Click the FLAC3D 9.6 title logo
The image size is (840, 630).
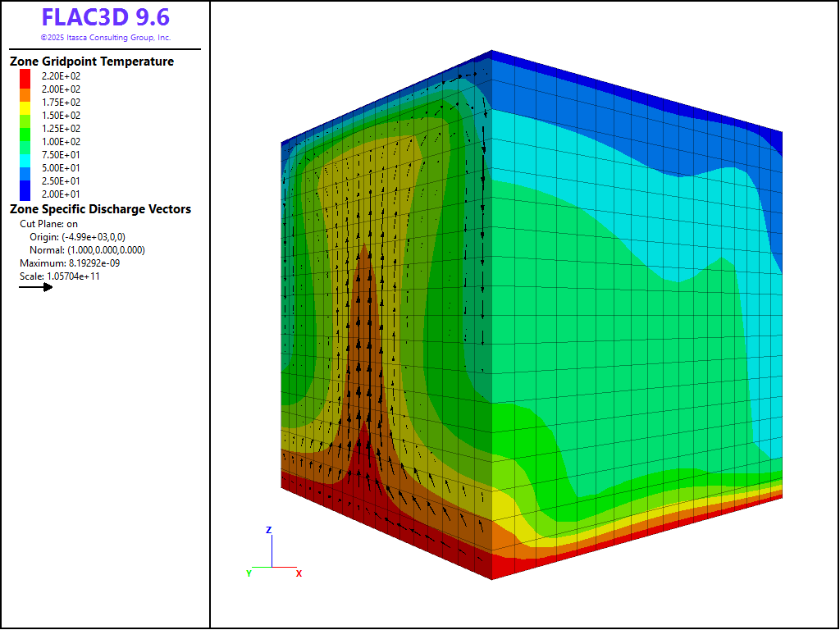click(x=105, y=18)
